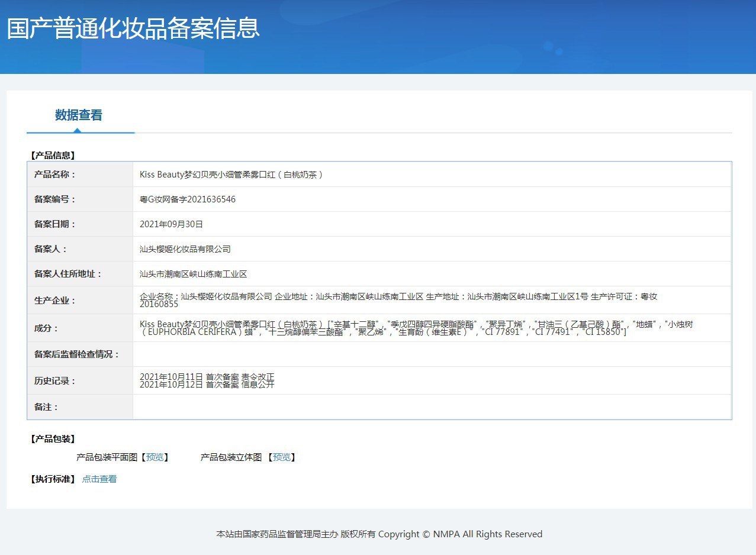Click the 备案后监督检查情况 row label
The image size is (756, 555).
pyautogui.click(x=77, y=354)
